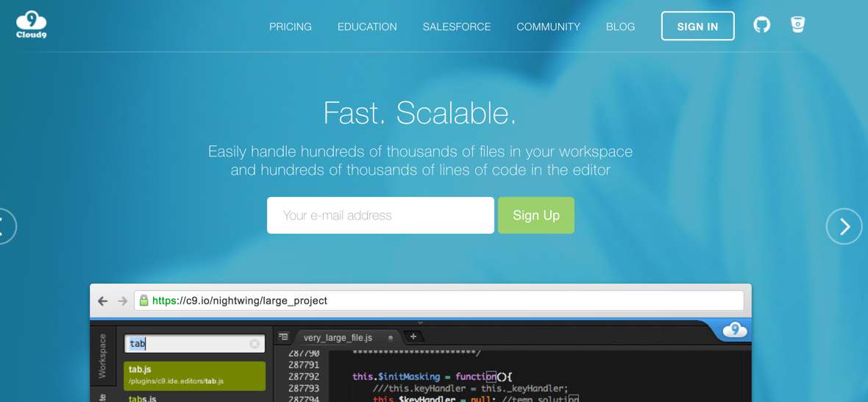Click line number 287792
Image resolution: width=868 pixels, height=402 pixels.
[x=304, y=376]
